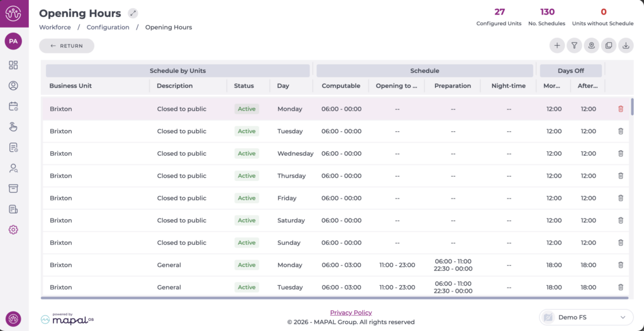The image size is (644, 331).
Task: Click the Return button
Action: (x=67, y=46)
